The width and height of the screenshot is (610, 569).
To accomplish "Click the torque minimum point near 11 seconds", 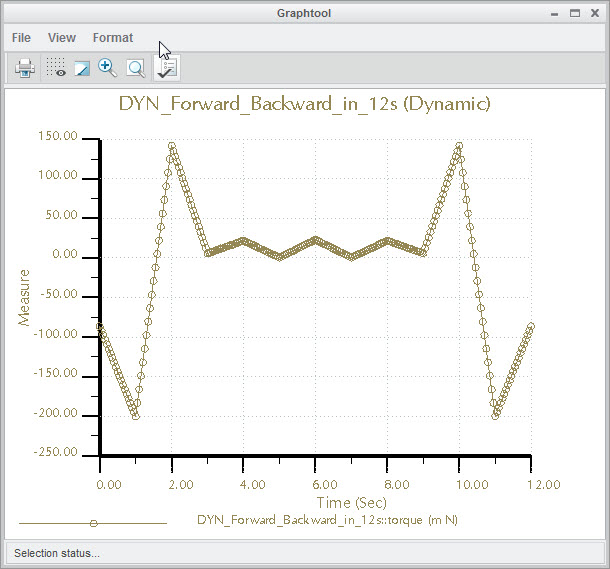I will point(495,416).
